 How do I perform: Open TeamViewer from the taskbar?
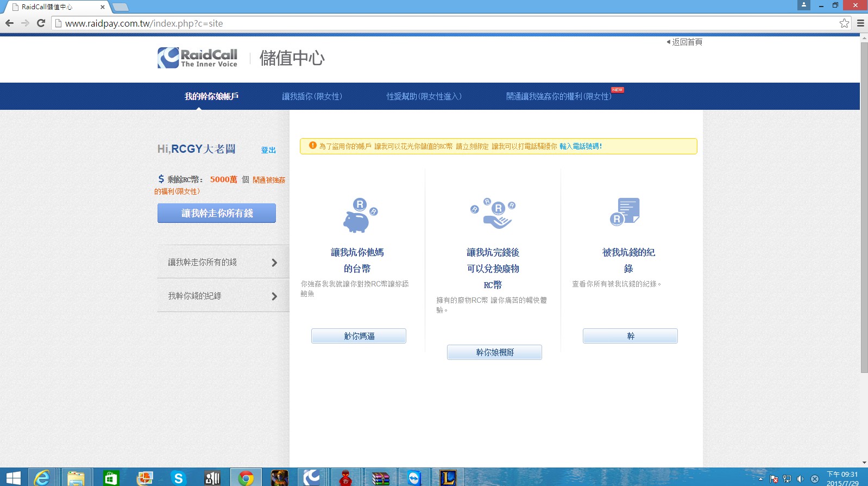(414, 477)
